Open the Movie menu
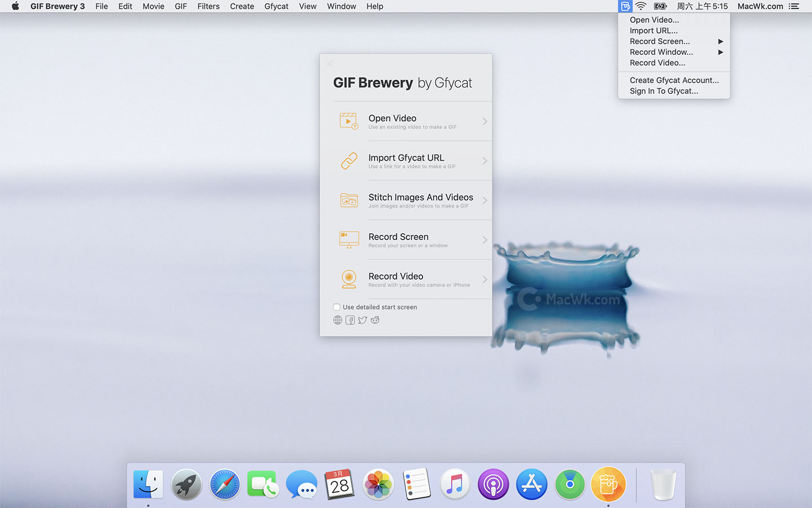 point(153,6)
